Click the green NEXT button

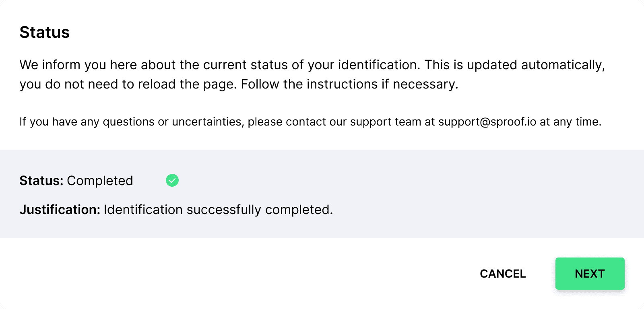pyautogui.click(x=590, y=274)
